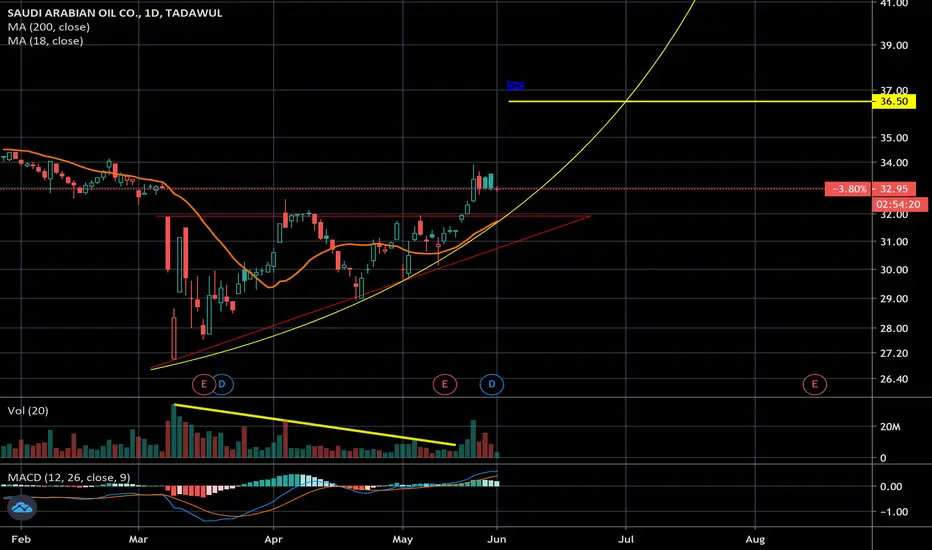The width and height of the screenshot is (932, 550).
Task: Click the Mar label on time axis
Action: [138, 540]
